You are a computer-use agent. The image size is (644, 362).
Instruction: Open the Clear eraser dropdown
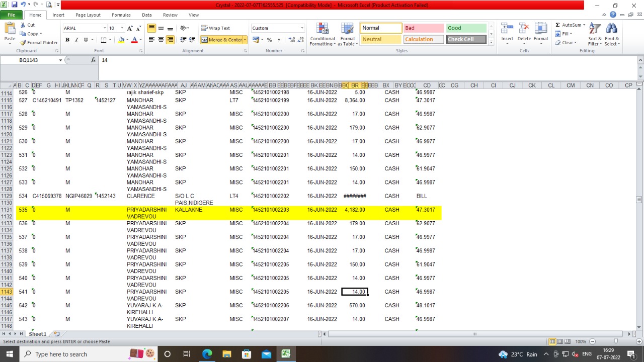[x=566, y=43]
